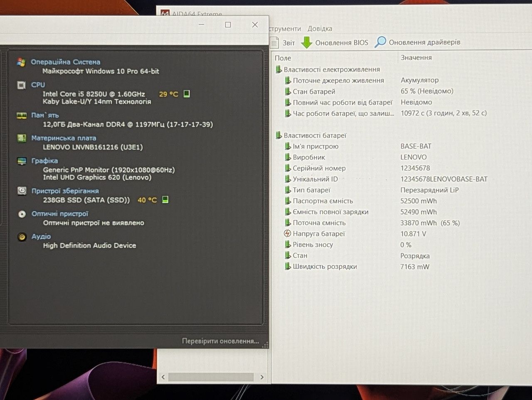The width and height of the screenshot is (532, 400).
Task: Open the Звіт report icon
Action: [x=274, y=42]
